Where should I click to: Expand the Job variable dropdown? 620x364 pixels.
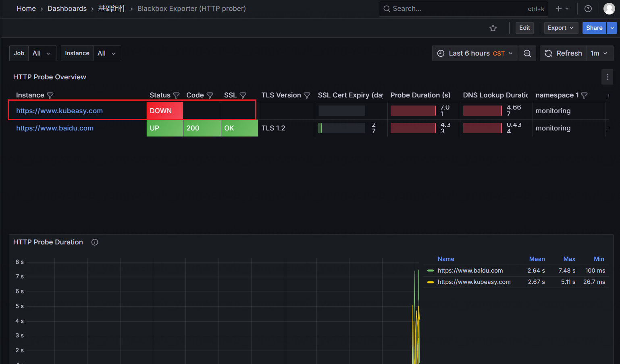(x=42, y=53)
